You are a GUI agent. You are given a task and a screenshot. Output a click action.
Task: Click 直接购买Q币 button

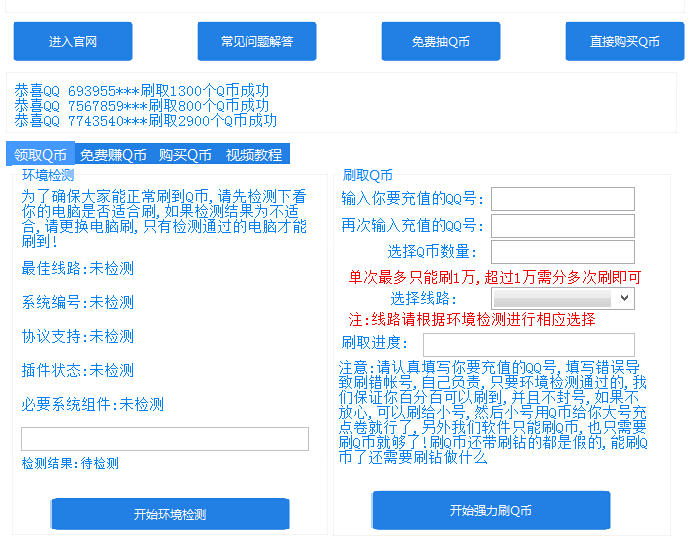(625, 41)
